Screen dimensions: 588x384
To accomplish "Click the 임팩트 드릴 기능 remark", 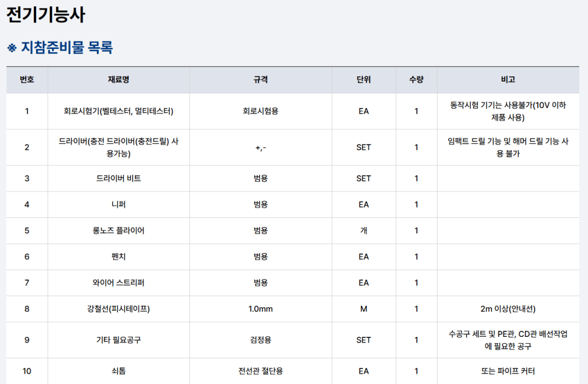I will click(x=508, y=147).
